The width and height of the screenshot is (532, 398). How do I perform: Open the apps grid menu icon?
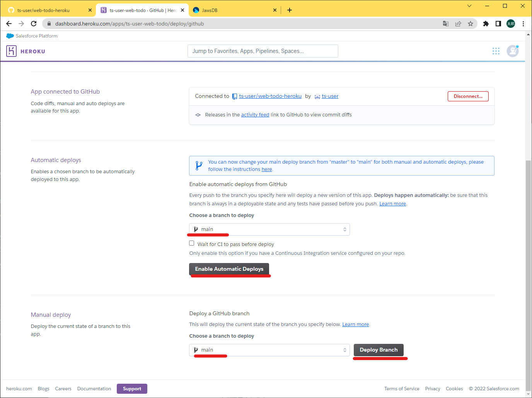coord(496,51)
